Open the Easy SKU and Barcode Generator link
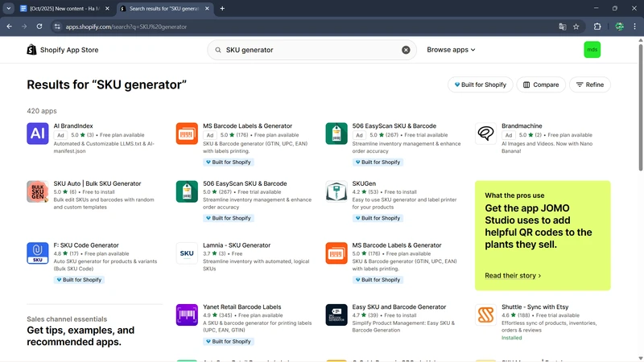644x362 pixels. 398,306
